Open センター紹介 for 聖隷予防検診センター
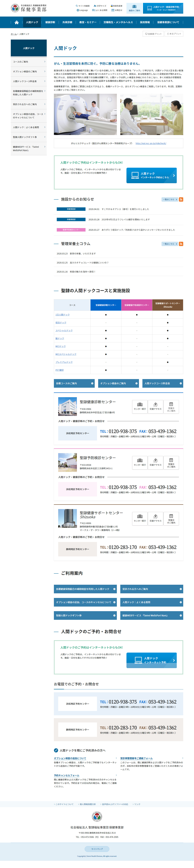This screenshot has width=194, height=868. pos(140,463)
